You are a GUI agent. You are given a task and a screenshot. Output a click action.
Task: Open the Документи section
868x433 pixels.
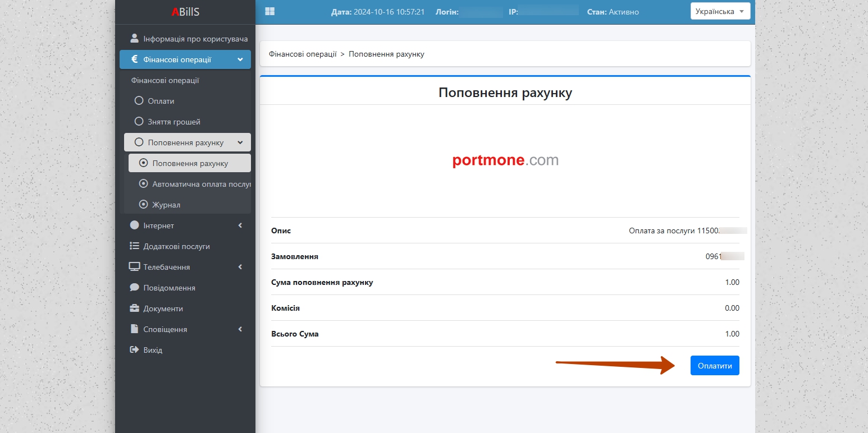[x=185, y=308]
